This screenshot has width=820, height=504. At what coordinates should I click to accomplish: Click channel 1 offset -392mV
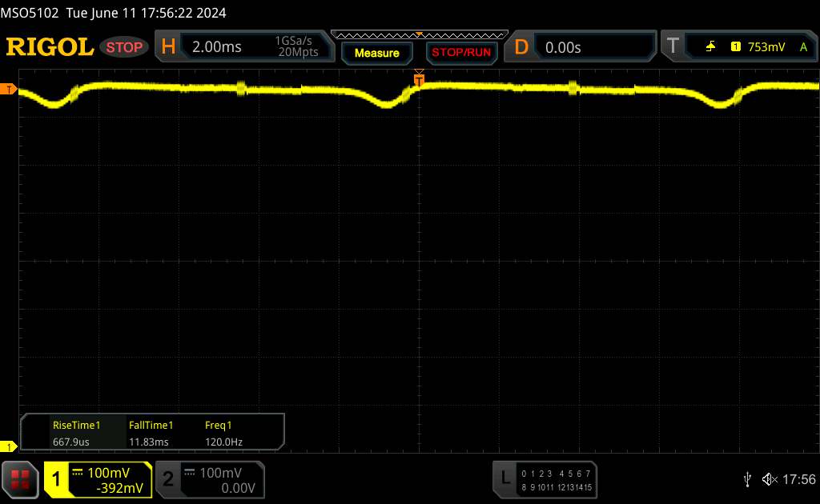click(120, 488)
